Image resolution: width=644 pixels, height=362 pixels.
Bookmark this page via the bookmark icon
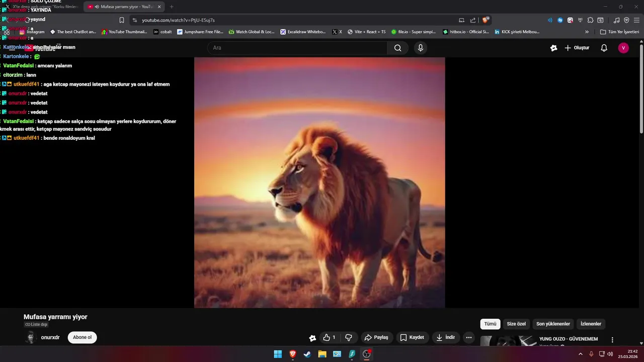[x=122, y=20]
